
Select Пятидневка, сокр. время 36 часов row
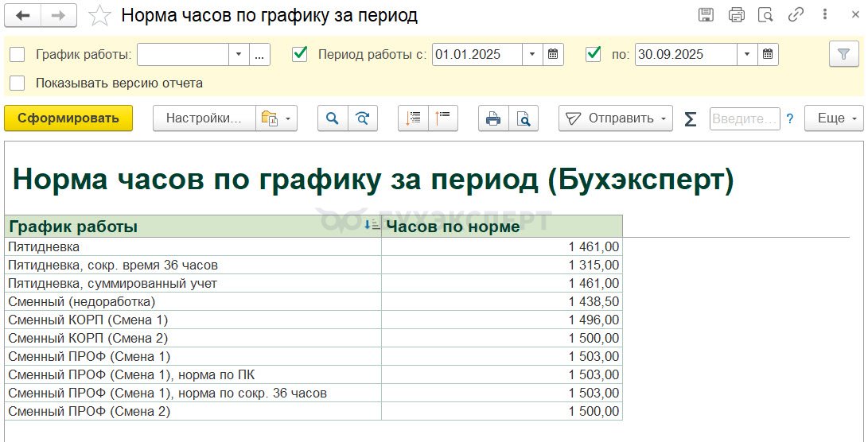[314, 265]
